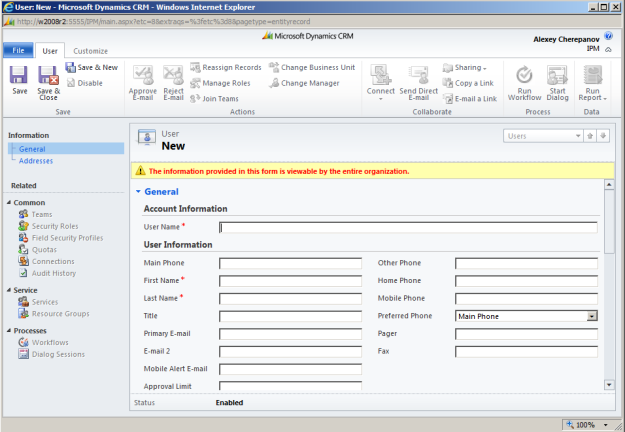Open the Addresses link in sidebar
The height and width of the screenshot is (432, 625).
click(x=36, y=160)
